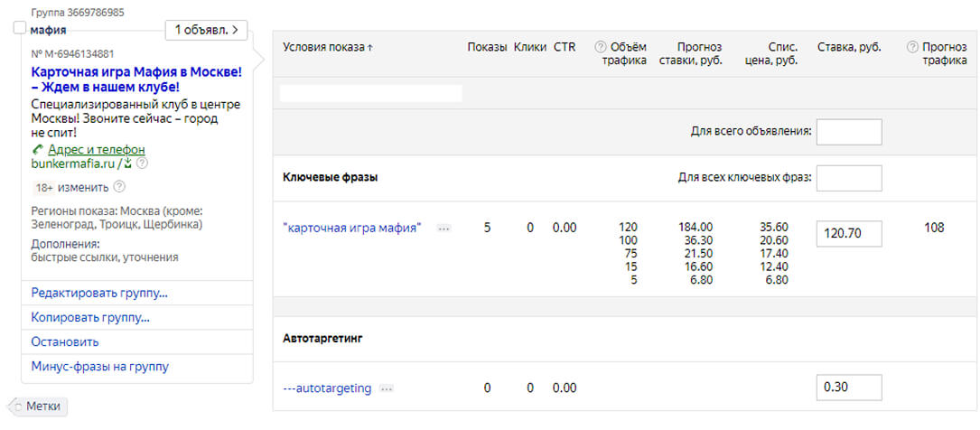Click the 'Для всего объявления' bid field
This screenshot has height=430, width=980.
[848, 132]
